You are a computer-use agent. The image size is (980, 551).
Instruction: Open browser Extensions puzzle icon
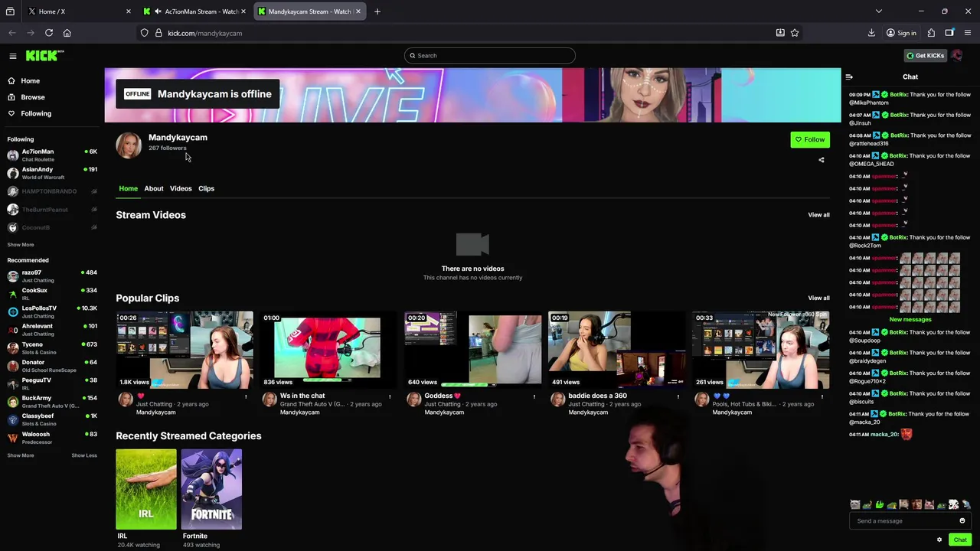[931, 33]
